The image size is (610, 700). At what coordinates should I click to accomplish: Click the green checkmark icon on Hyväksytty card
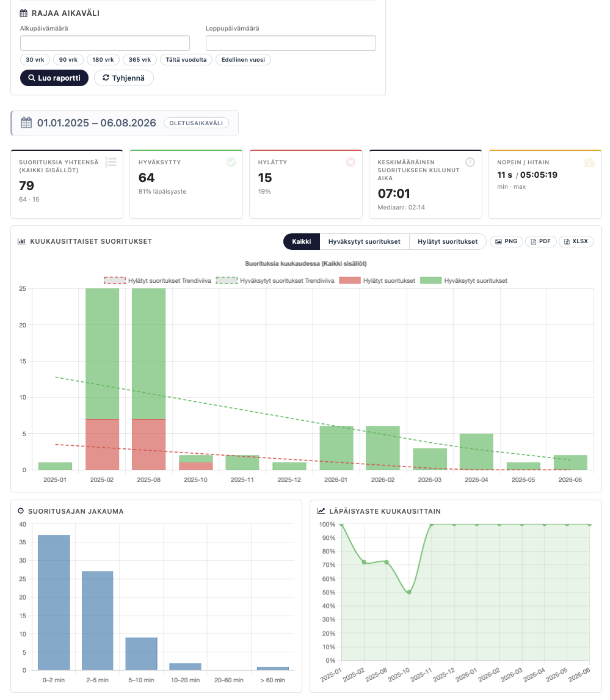[x=231, y=162]
